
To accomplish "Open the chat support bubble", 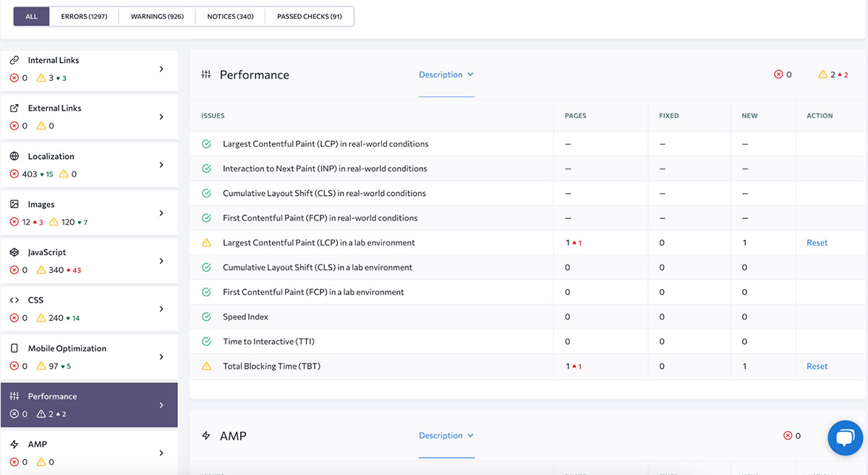I will pos(846,437).
